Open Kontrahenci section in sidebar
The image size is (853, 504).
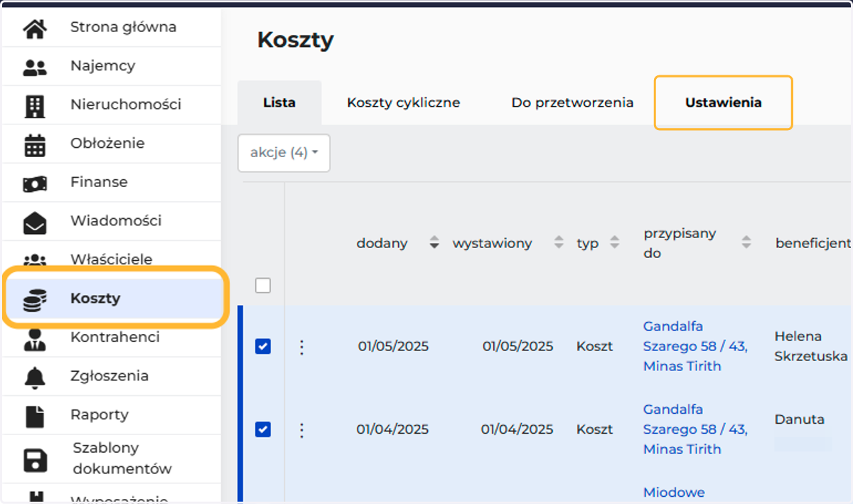pos(114,337)
